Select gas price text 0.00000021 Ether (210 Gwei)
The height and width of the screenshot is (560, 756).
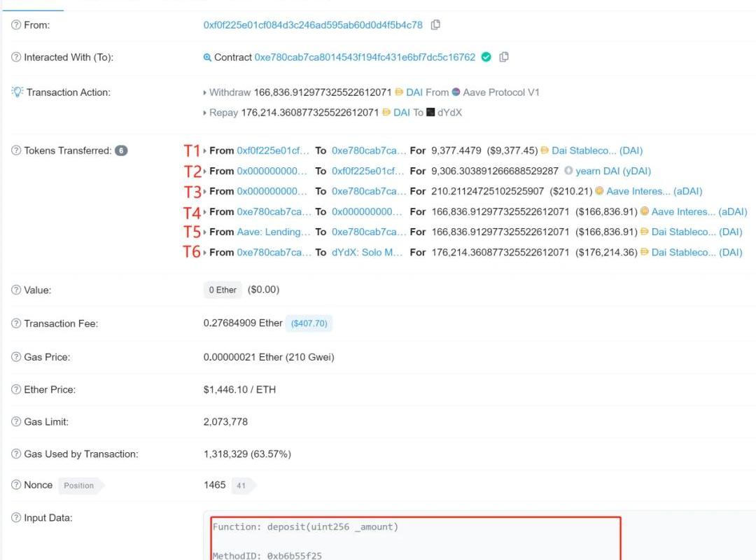(269, 357)
